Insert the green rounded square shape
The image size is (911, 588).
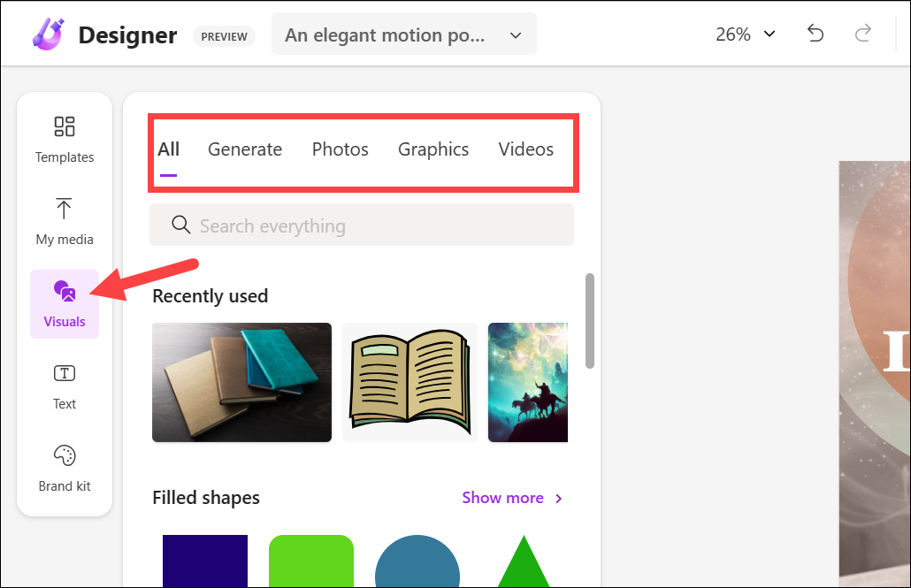point(311,561)
